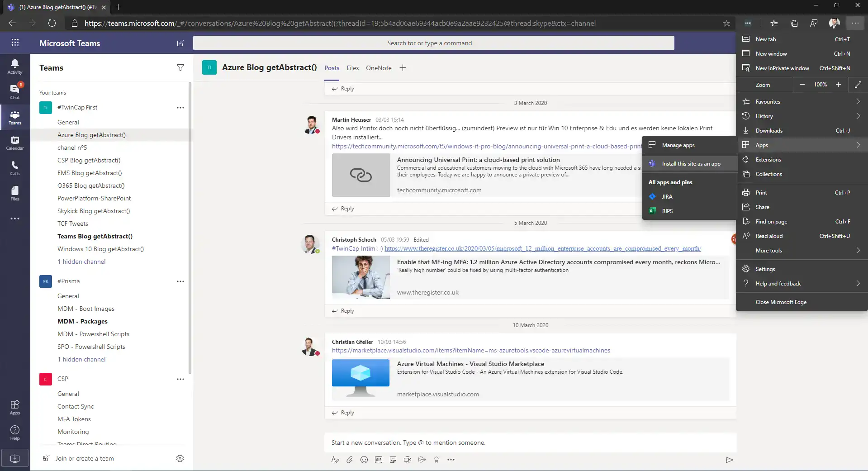
Task: Open the Send feedback toolbar icon in Edge
Action: coord(814,23)
